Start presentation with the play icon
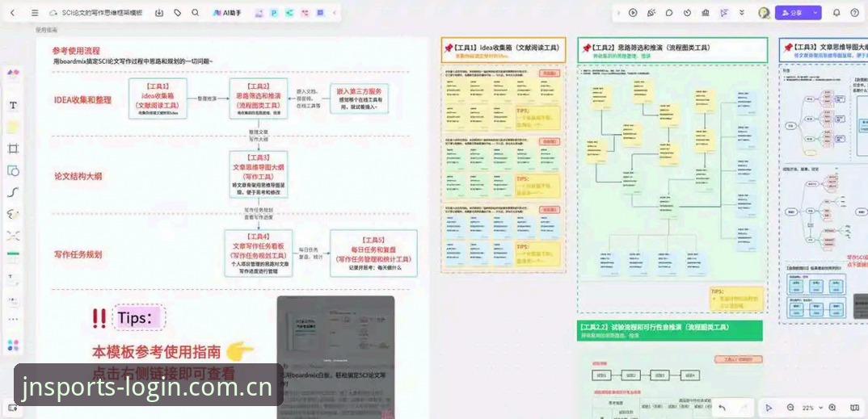868x419 pixels. (x=633, y=13)
